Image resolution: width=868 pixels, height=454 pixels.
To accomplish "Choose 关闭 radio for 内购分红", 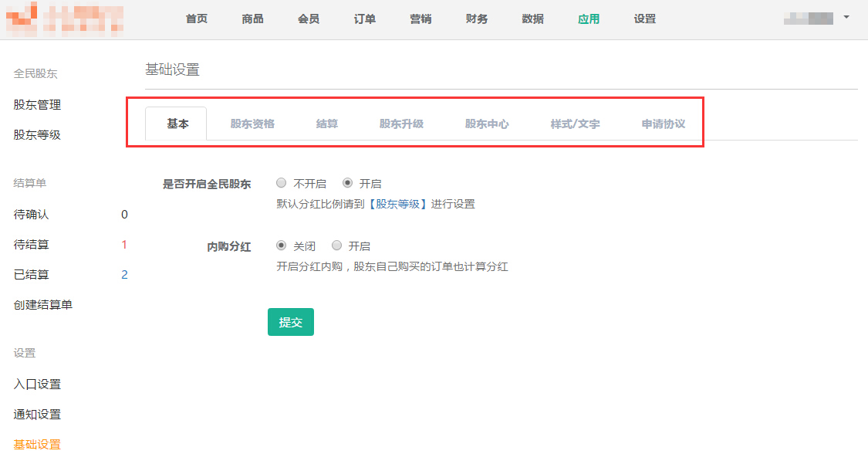I will tap(282, 246).
